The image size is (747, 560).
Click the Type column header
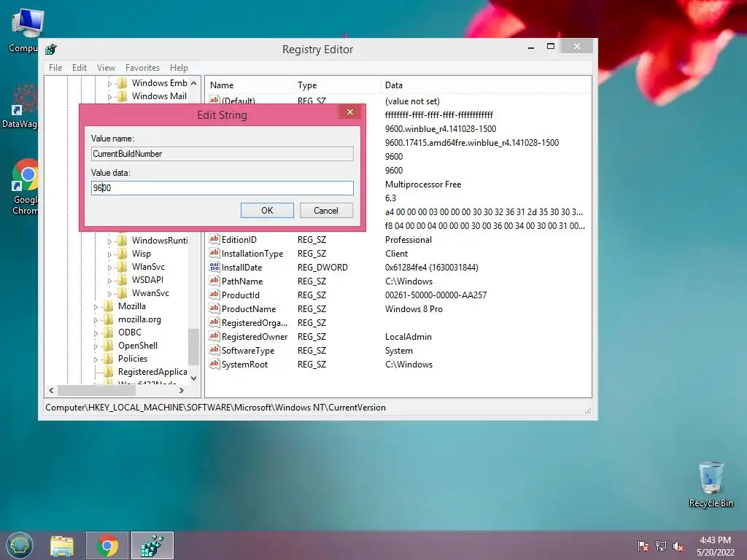click(337, 85)
